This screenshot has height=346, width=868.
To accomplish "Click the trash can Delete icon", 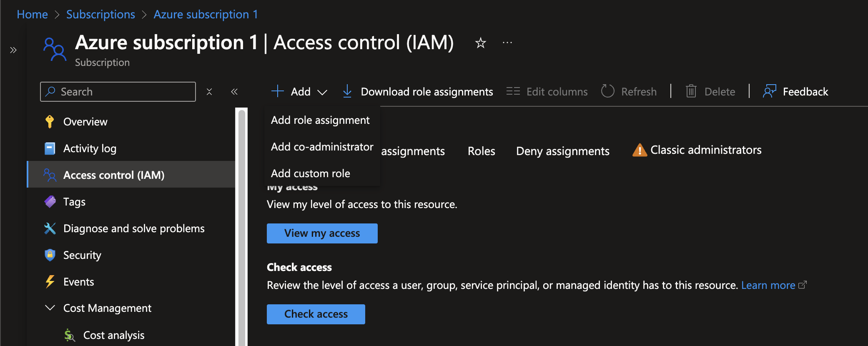I will pyautogui.click(x=691, y=91).
